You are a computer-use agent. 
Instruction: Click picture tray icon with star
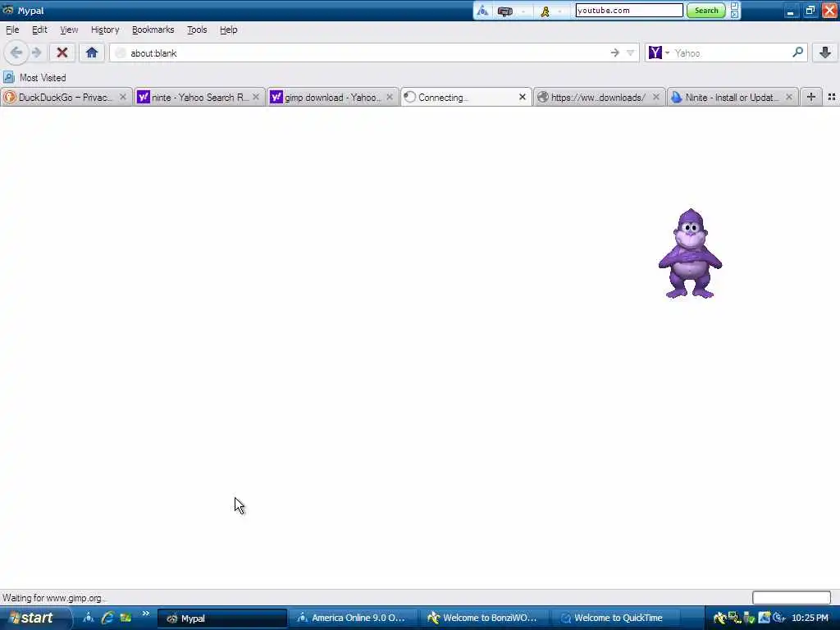tap(765, 619)
